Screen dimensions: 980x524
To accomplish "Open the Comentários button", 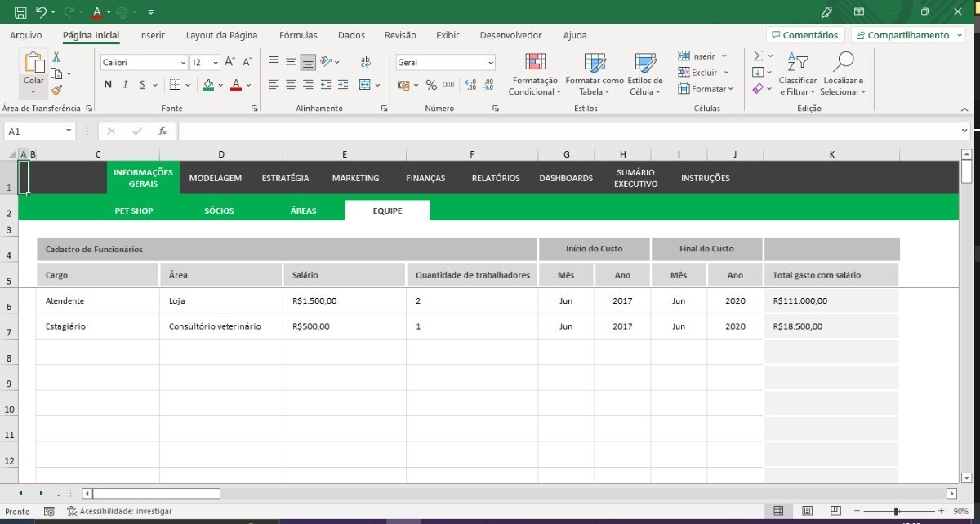I will pyautogui.click(x=804, y=35).
